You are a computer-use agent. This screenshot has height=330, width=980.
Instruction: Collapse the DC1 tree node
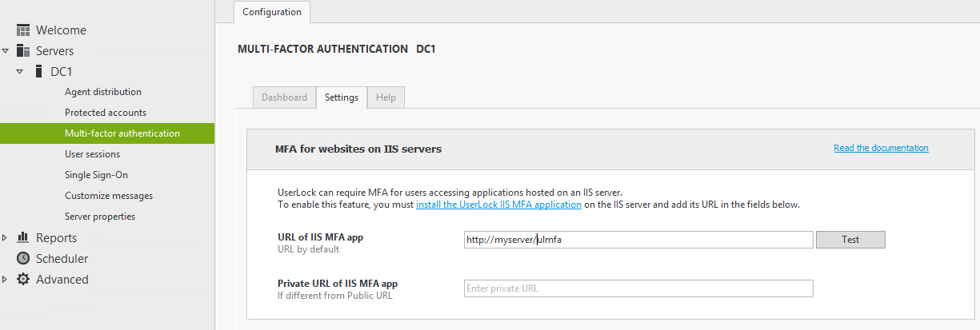point(20,72)
